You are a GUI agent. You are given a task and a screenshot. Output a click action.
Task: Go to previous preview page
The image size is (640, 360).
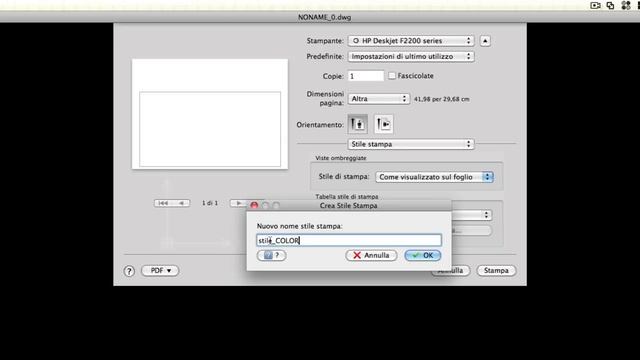click(x=181, y=203)
